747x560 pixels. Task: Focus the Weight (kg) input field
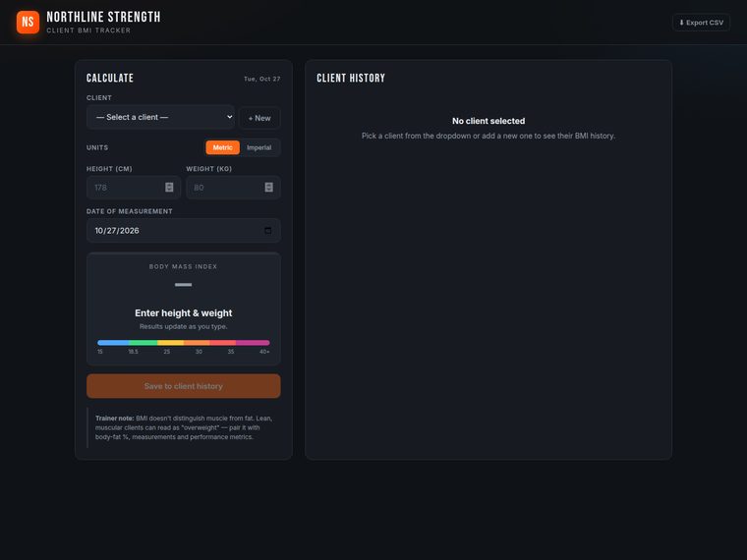pyautogui.click(x=233, y=187)
